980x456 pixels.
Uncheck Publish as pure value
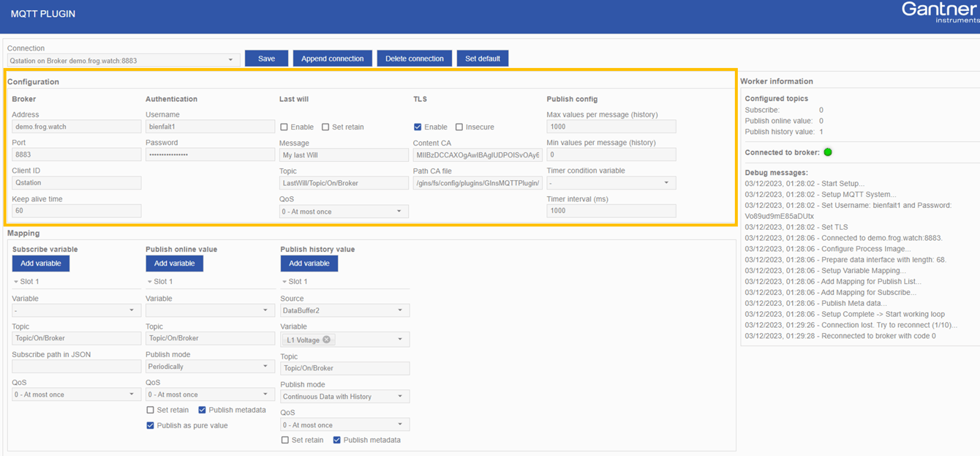[x=151, y=425]
